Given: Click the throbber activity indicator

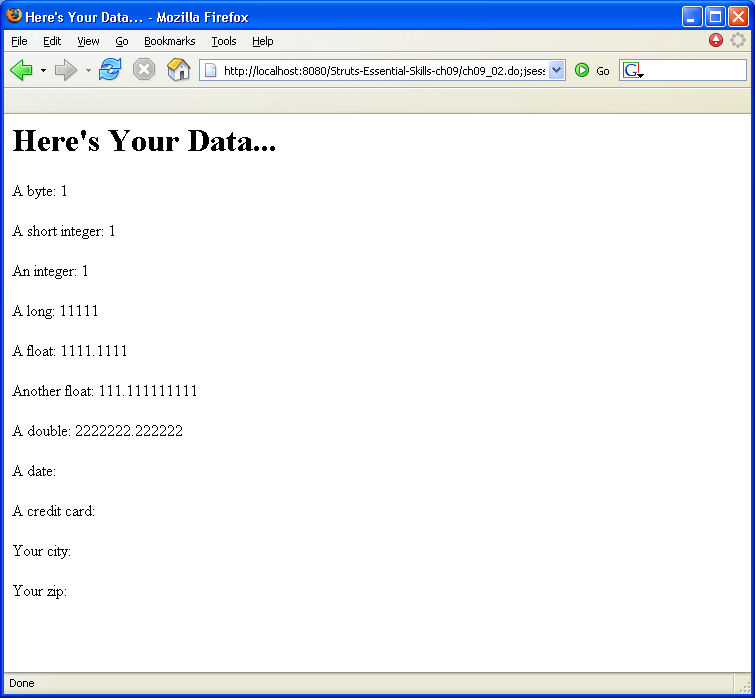Looking at the screenshot, I should click(x=738, y=41).
